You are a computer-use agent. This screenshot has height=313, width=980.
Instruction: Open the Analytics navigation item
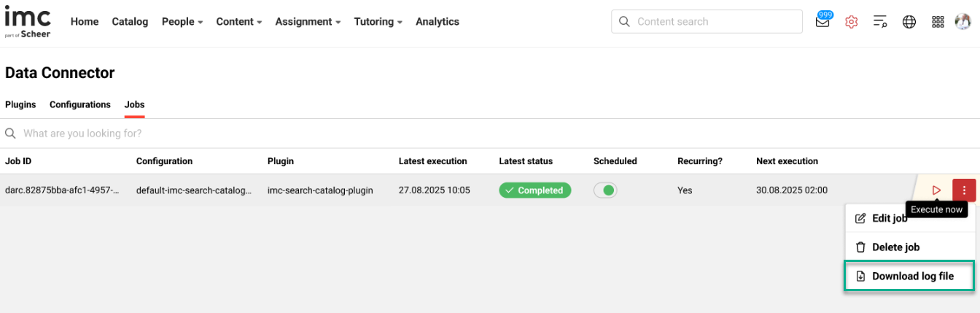(437, 22)
